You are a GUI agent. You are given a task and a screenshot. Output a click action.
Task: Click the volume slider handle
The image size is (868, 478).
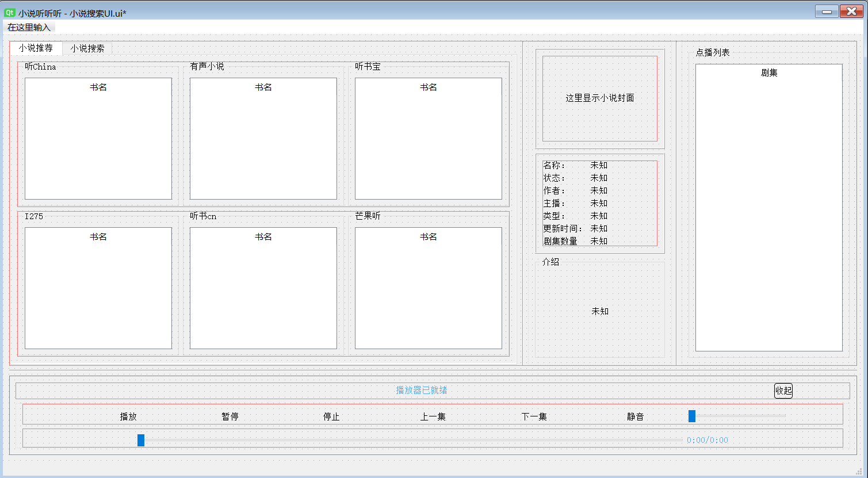click(692, 416)
